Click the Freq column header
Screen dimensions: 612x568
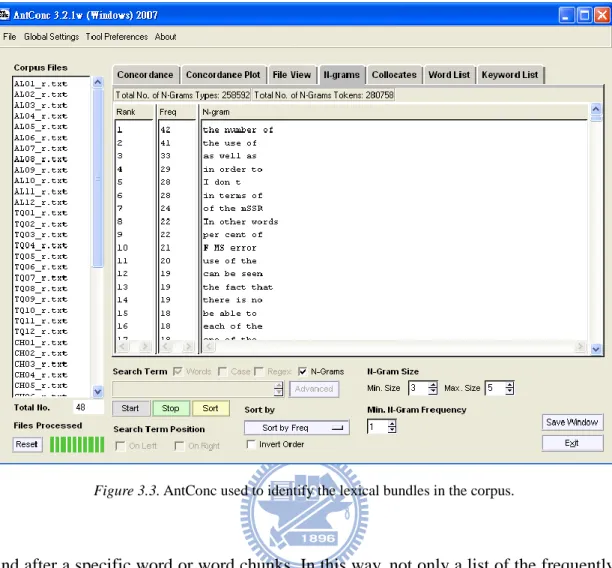[x=177, y=112]
